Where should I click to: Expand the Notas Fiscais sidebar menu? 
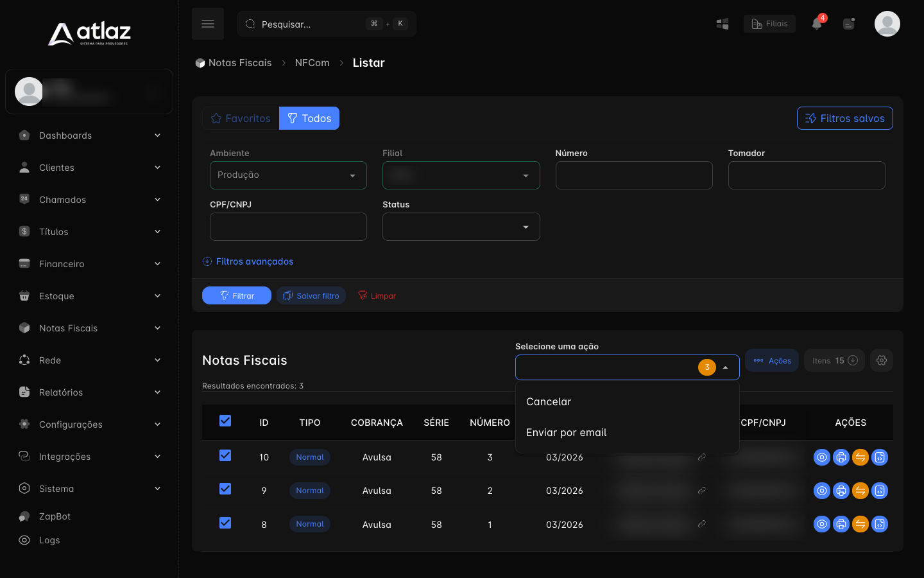tap(89, 328)
